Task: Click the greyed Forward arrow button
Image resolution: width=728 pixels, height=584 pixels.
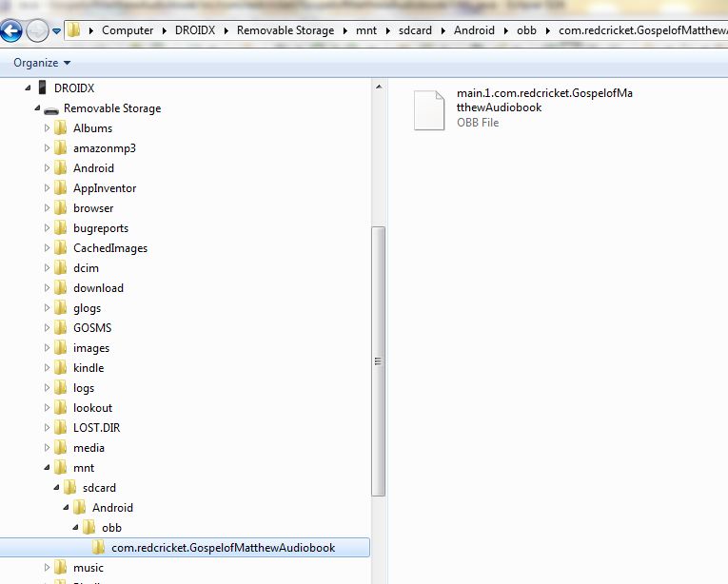Action: tap(37, 31)
